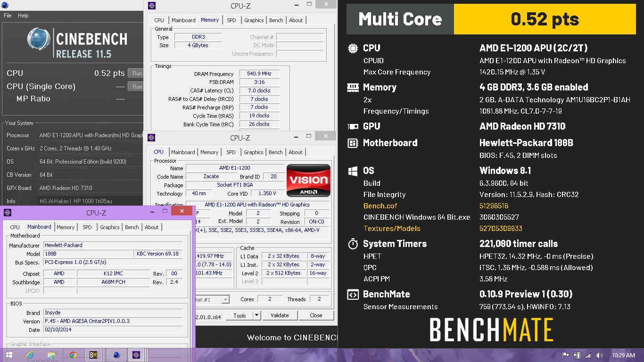The image size is (644, 362).
Task: Click BIOS version F.45 AMD AGESA field
Action: [113, 321]
